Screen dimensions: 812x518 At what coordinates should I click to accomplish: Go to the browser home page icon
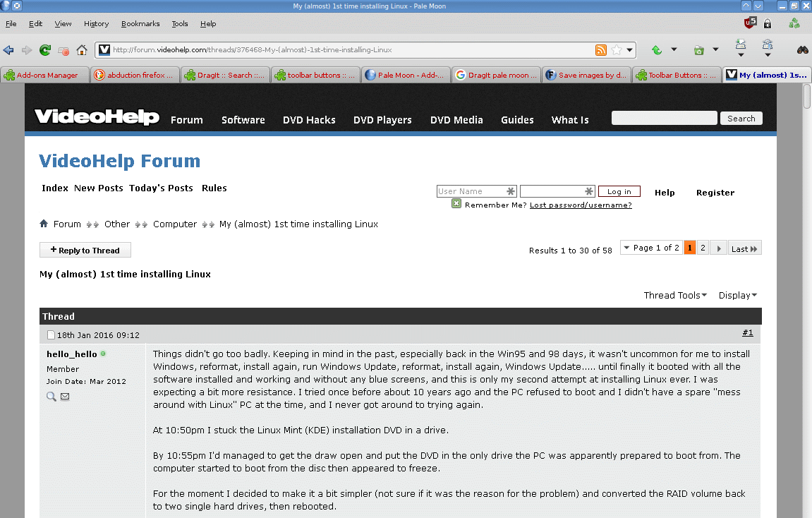click(81, 50)
